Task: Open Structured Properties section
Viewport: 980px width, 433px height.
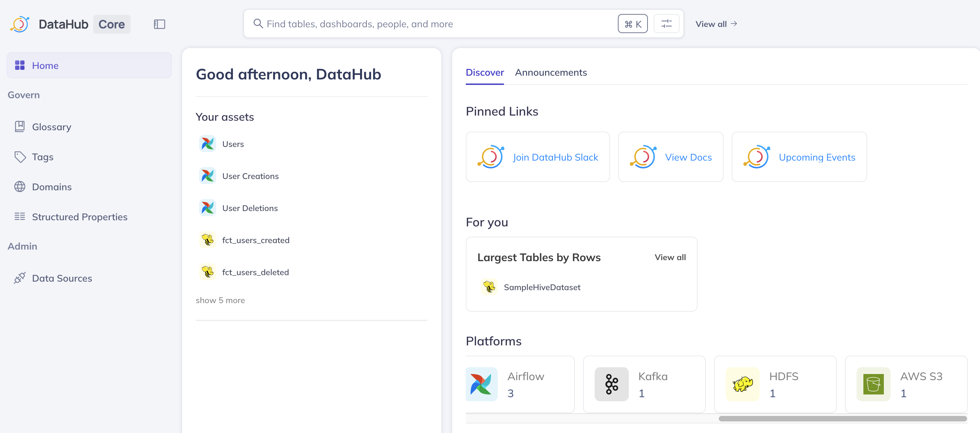Action: (x=79, y=217)
